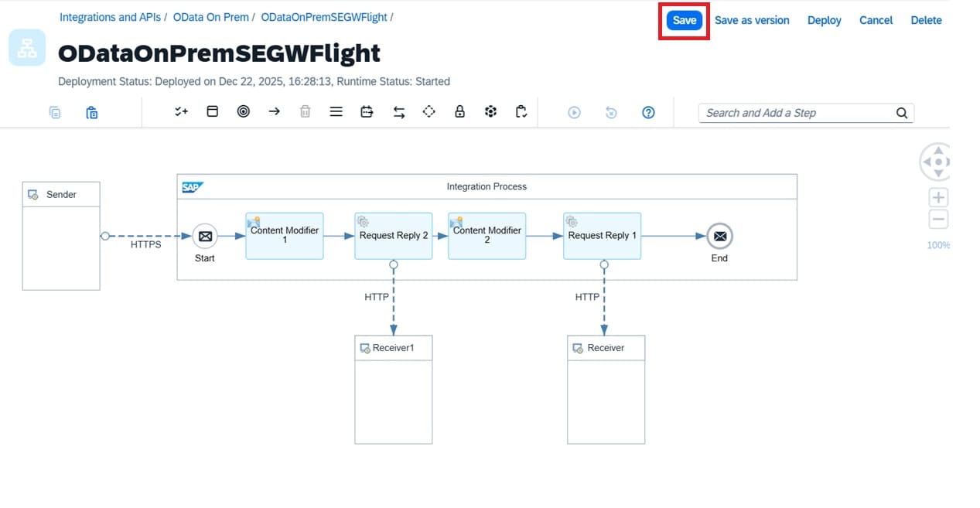This screenshot has width=980, height=508.
Task: Click the target-shaped event icon in toolbar
Action: pos(243,112)
